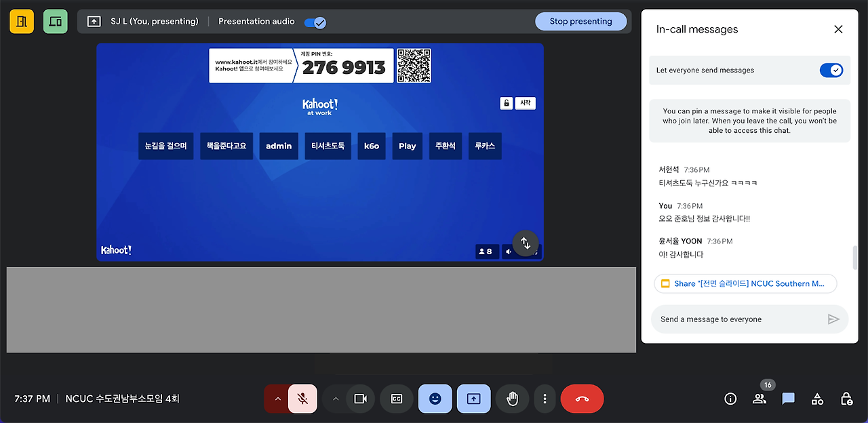Unmute the microphone button
868x423 pixels.
click(x=302, y=399)
